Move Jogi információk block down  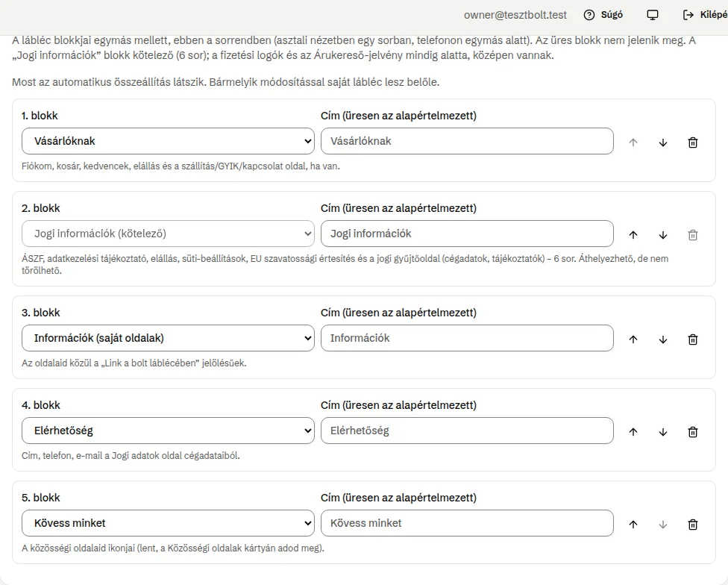point(663,235)
